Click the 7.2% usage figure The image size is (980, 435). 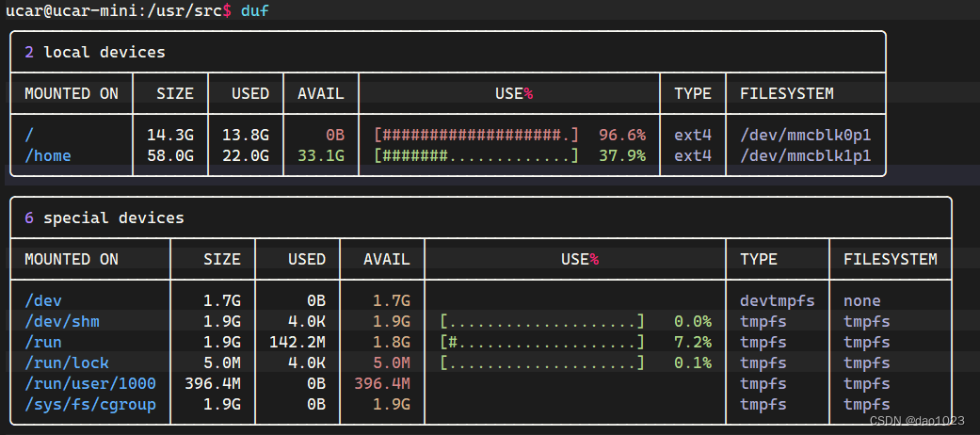[x=693, y=343]
